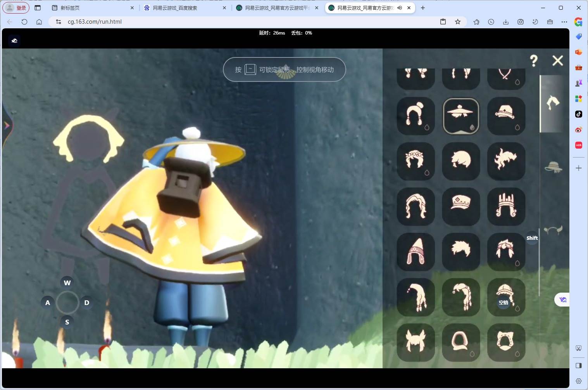The width and height of the screenshot is (588, 390).
Task: Choose the curly hair with flower crown
Action: [x=416, y=161]
